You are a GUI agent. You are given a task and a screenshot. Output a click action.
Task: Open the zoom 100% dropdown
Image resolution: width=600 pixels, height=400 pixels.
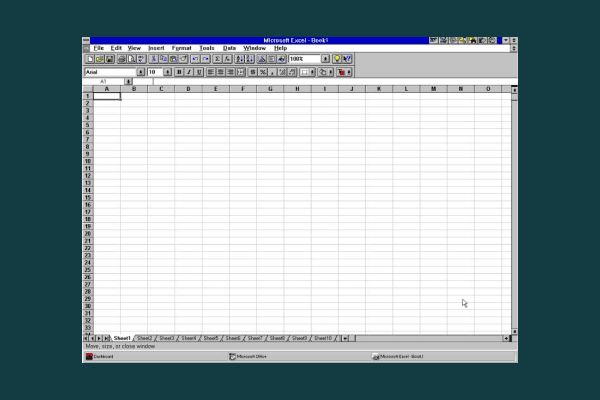click(325, 59)
